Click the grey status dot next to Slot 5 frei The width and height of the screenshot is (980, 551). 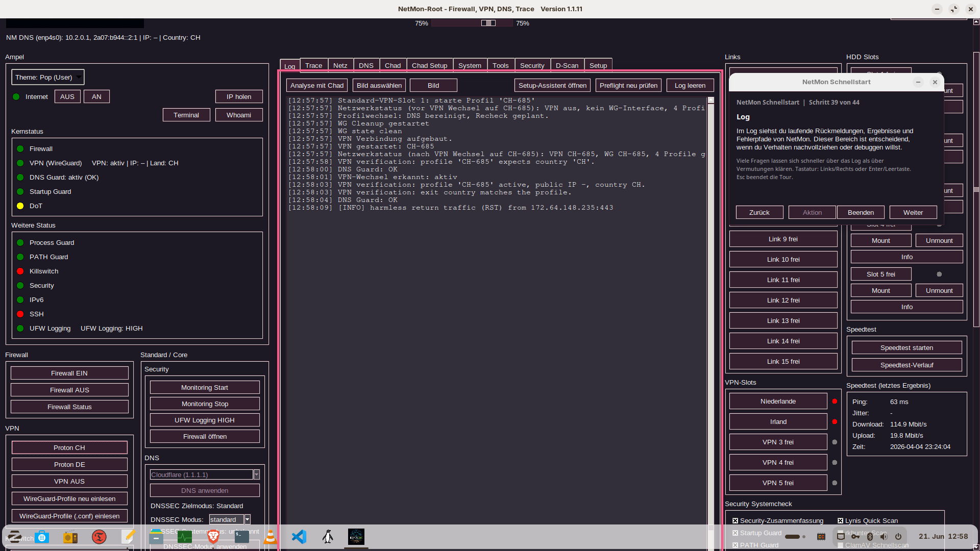pyautogui.click(x=939, y=274)
